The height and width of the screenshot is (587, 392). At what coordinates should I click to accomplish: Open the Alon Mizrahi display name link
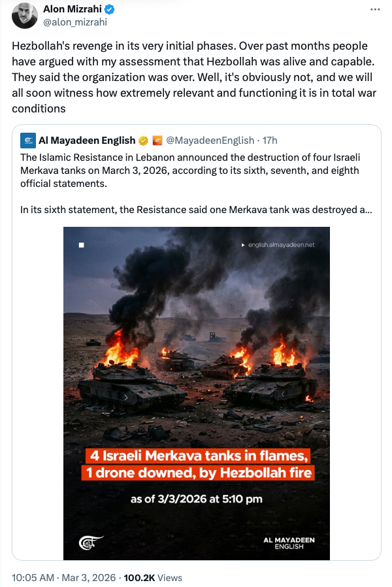pos(73,10)
